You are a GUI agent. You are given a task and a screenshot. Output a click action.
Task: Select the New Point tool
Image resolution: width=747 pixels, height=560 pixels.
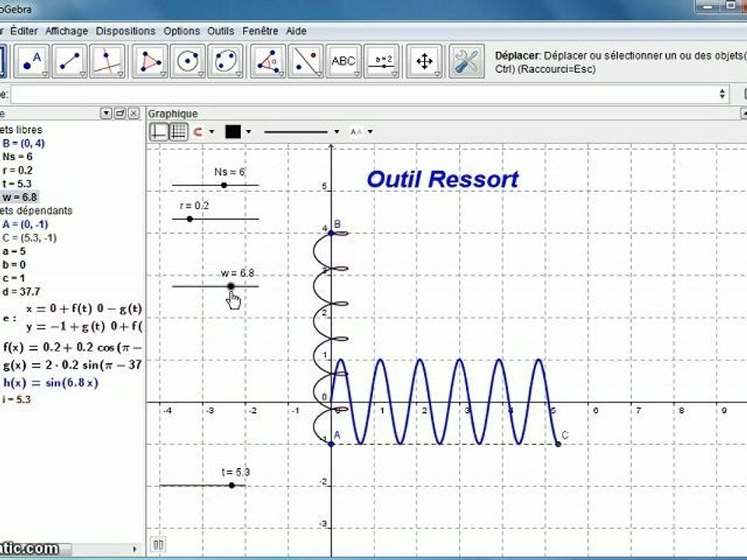tap(32, 61)
